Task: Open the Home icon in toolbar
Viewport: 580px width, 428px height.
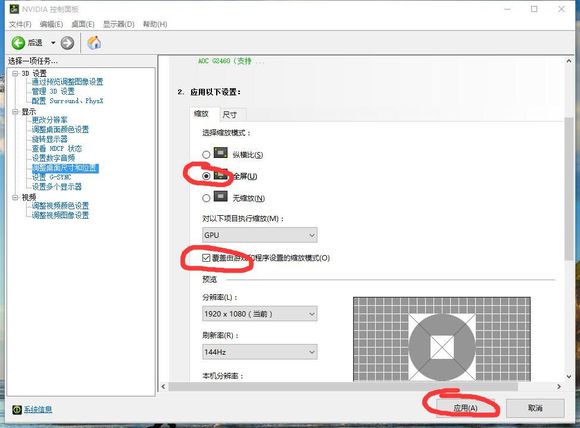Action: (94, 43)
